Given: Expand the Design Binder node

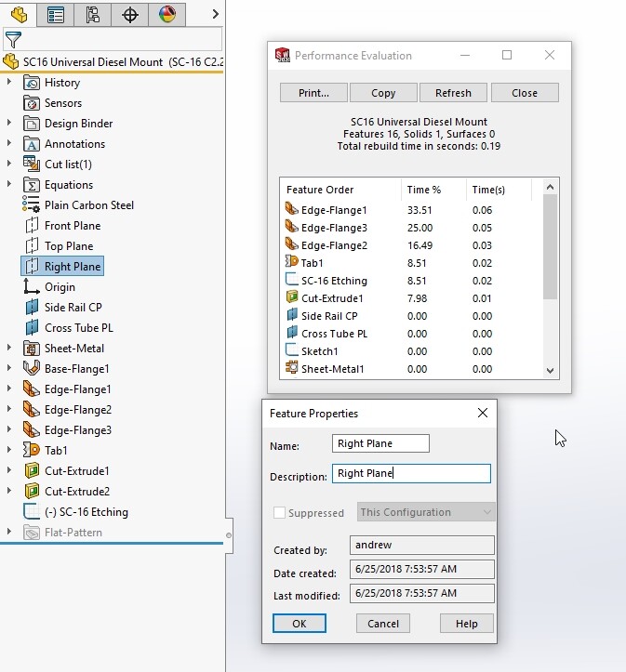Looking at the screenshot, I should tap(9, 123).
